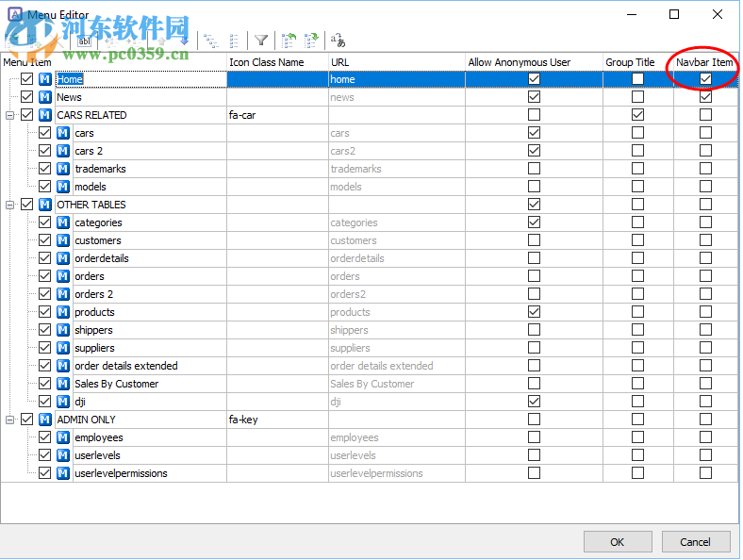Click the userlevelpermissions URL cell
Screen dimensions: 743x560
click(x=397, y=473)
